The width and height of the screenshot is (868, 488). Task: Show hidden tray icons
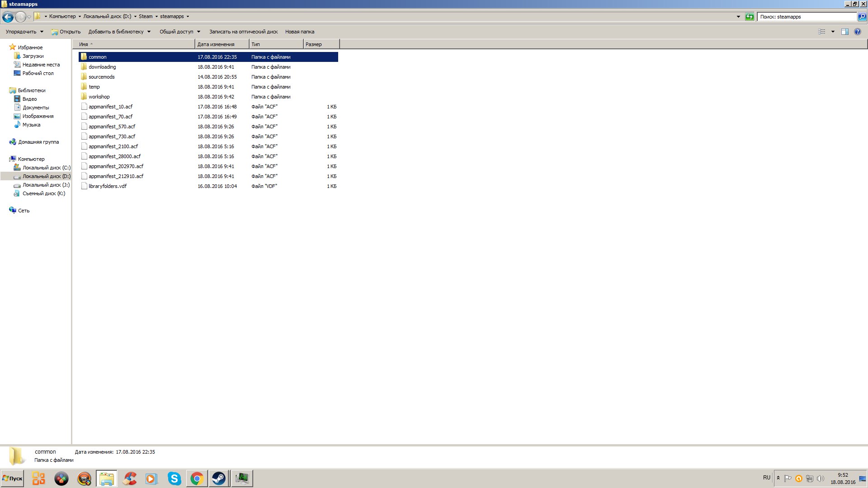pos(778,478)
